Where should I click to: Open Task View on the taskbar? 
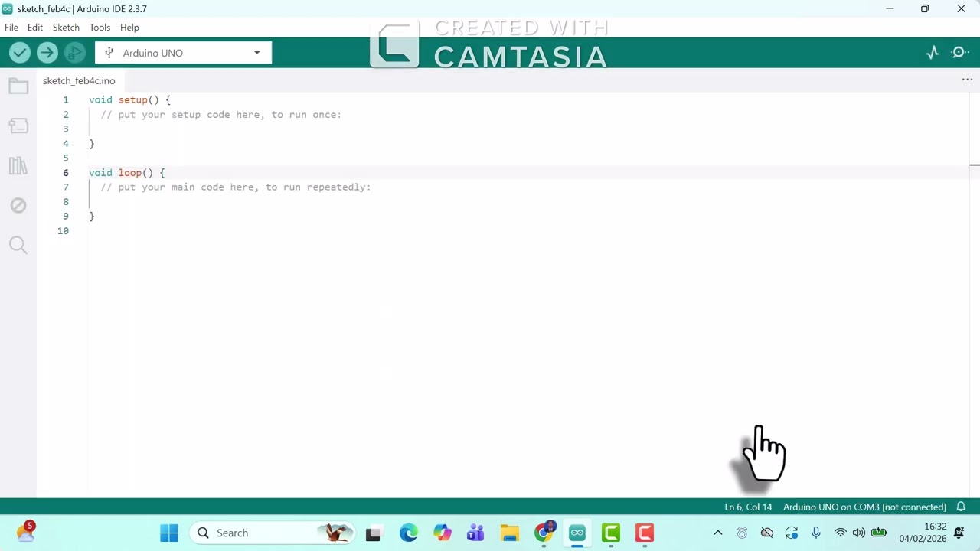tap(373, 533)
